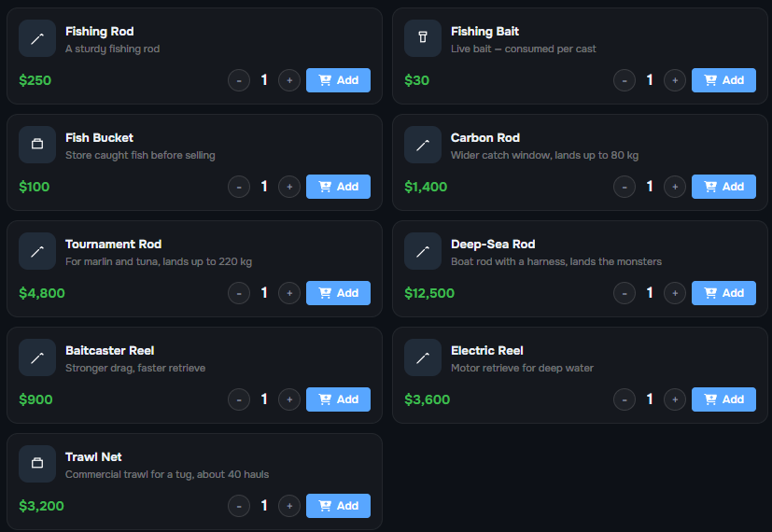Screen dimensions: 772x532
Task: Click the Fish Bucket item icon
Action: tap(37, 145)
